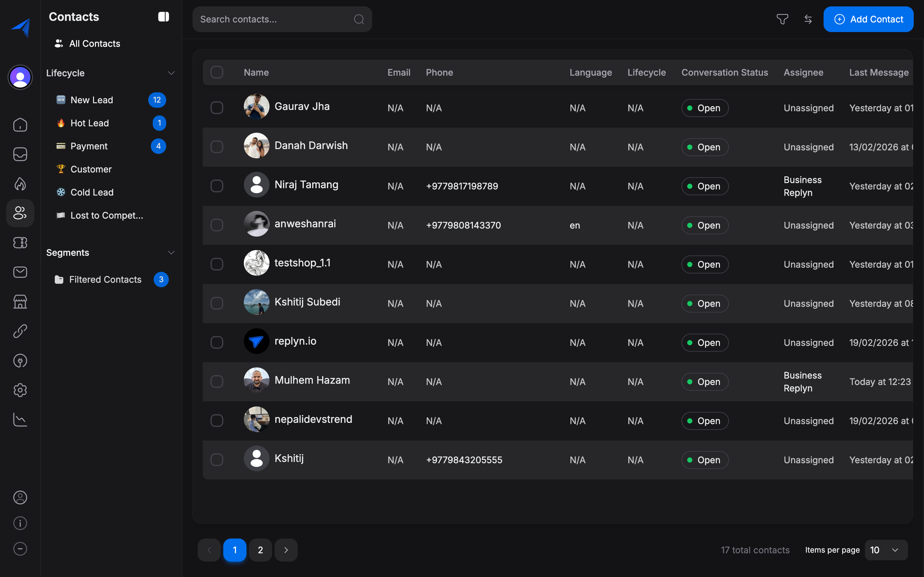The height and width of the screenshot is (577, 924).
Task: Open Filtered Contacts under Segments
Action: tap(105, 279)
